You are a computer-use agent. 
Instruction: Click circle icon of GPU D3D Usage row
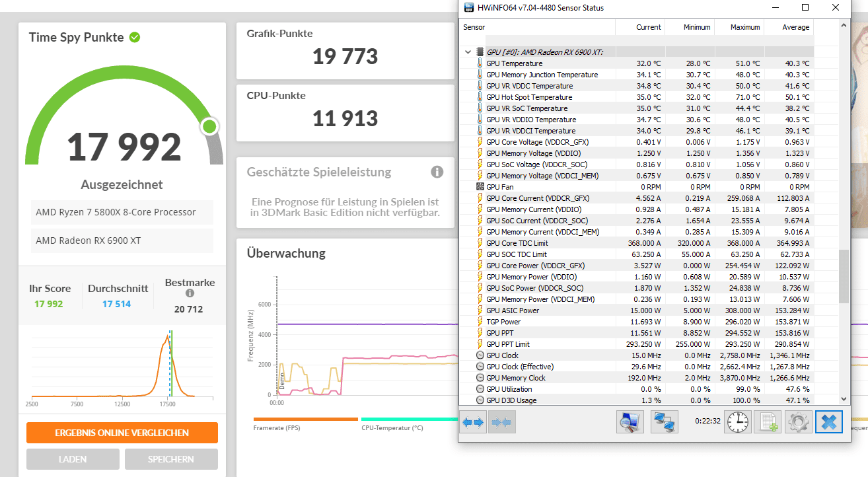tap(480, 400)
